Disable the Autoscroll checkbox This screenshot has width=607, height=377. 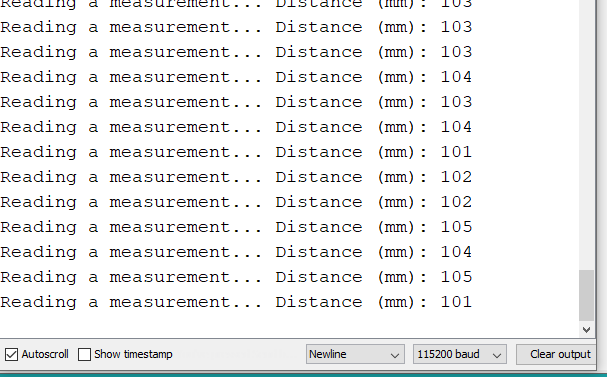[11, 354]
